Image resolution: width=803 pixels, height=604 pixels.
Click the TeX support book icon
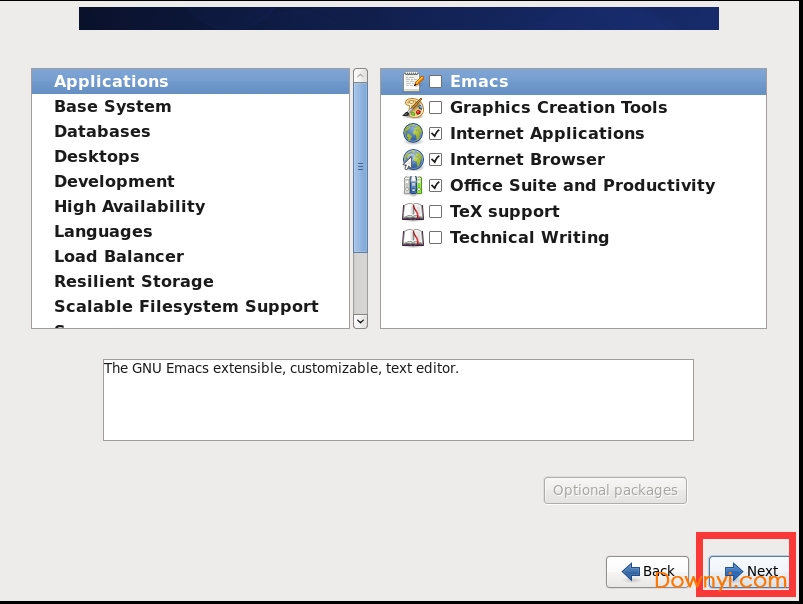[413, 212]
